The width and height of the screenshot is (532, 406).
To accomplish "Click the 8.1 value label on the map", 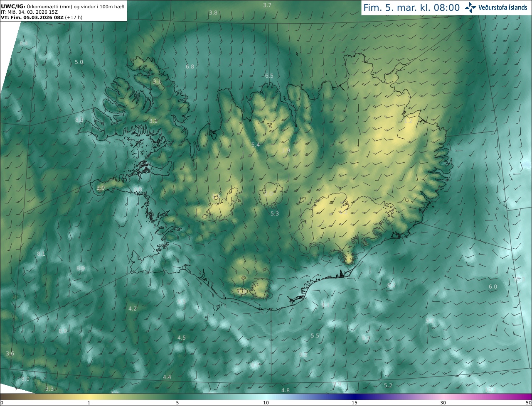I will 41,254.
